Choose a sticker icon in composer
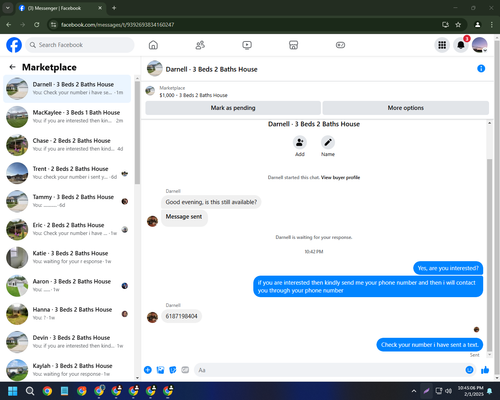Screen dimensions: 500x400 point(173,370)
